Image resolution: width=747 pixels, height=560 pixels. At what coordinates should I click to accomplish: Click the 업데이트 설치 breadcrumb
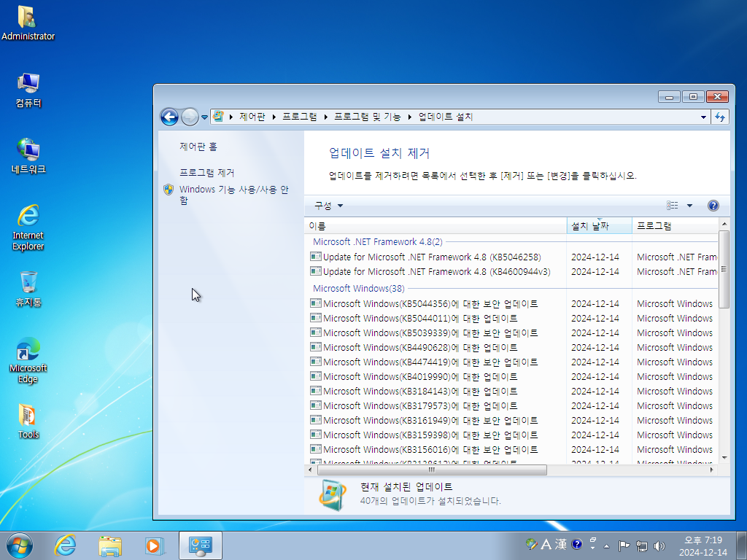(x=446, y=117)
